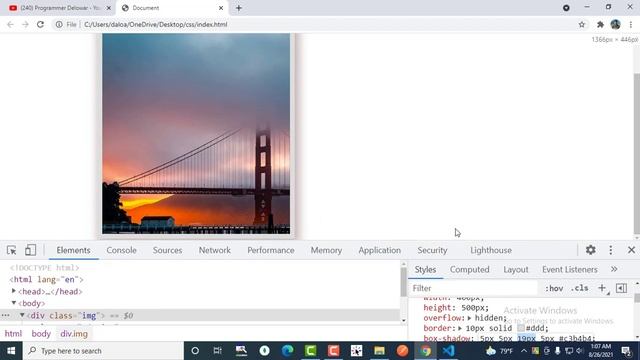Open a new browser tab
Screen dimensions: 640x360
(x=238, y=8)
